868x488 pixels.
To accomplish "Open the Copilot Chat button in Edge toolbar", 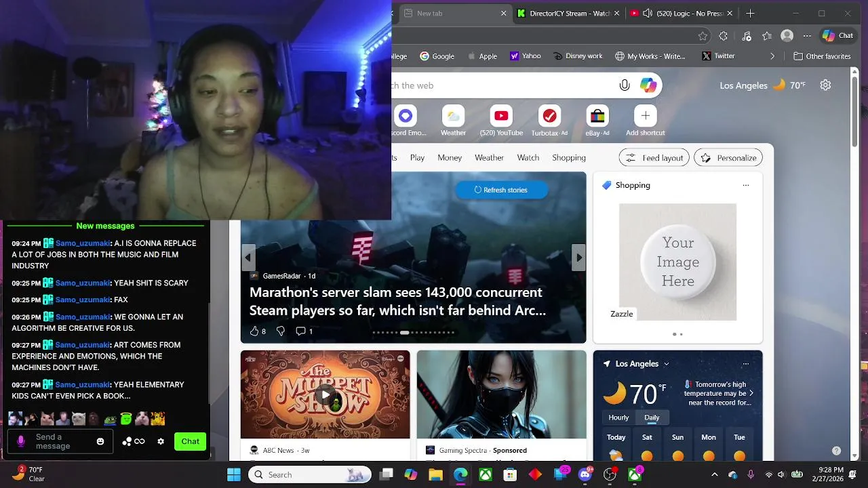I will [x=838, y=36].
